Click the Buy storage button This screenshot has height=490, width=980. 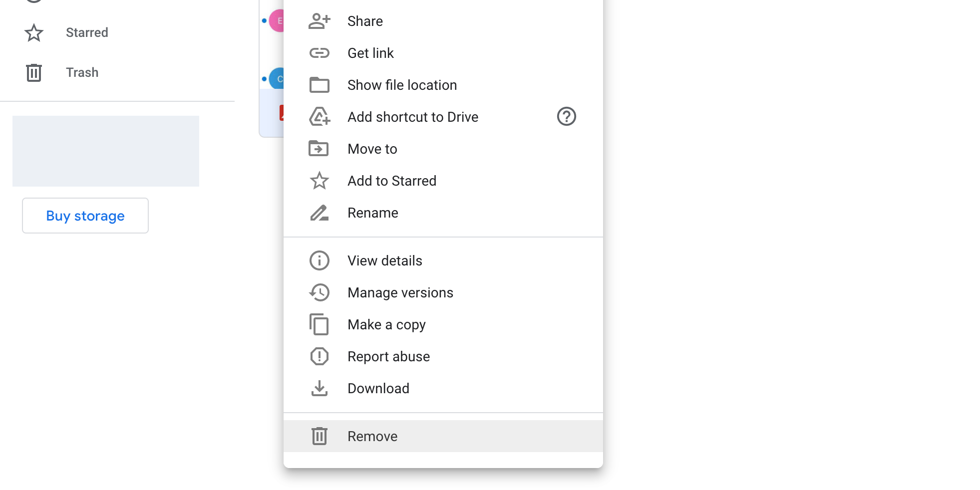pyautogui.click(x=85, y=215)
